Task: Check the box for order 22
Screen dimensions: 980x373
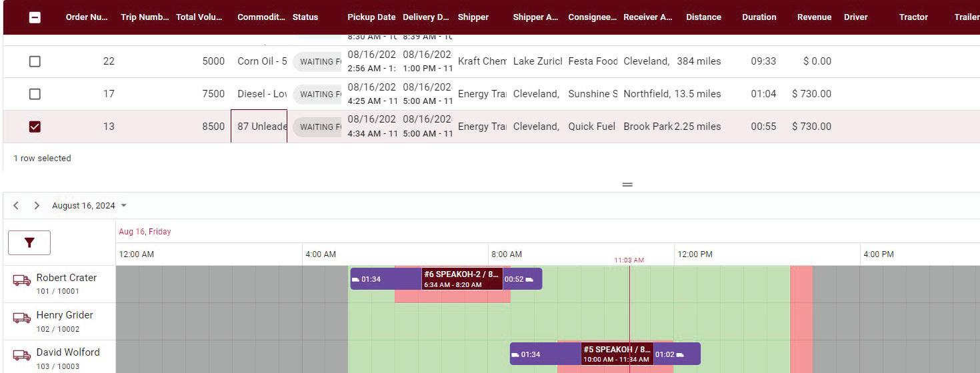Action: [x=35, y=61]
